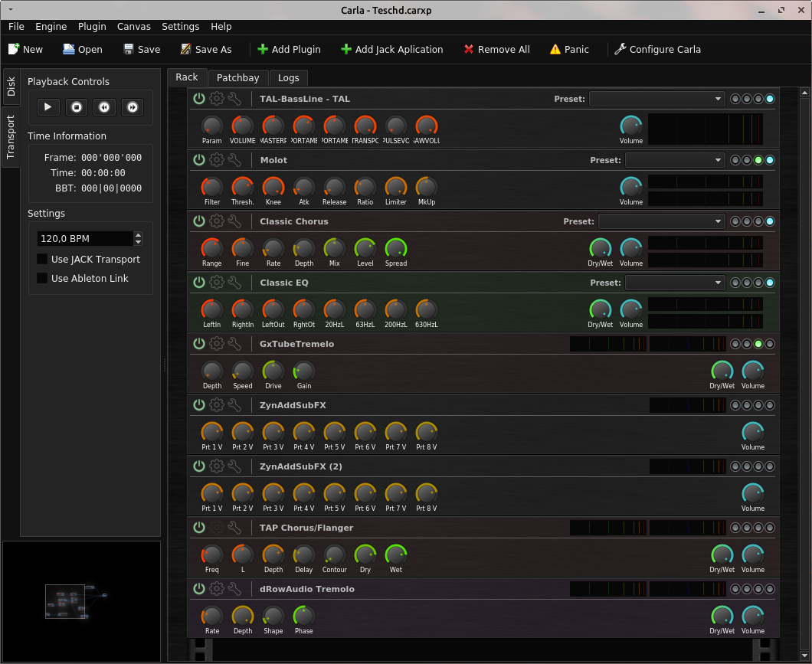
Task: Open Configure Carla settings
Action: 657,49
